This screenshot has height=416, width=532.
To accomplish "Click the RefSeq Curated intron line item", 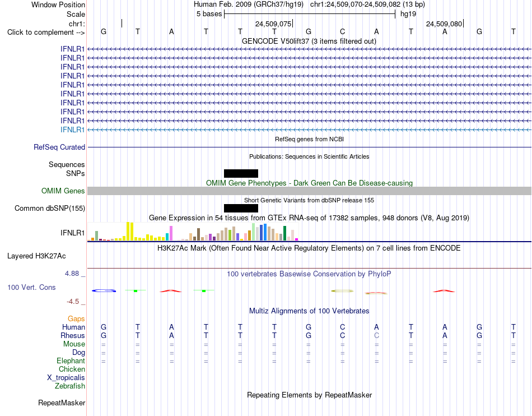I will (309, 147).
